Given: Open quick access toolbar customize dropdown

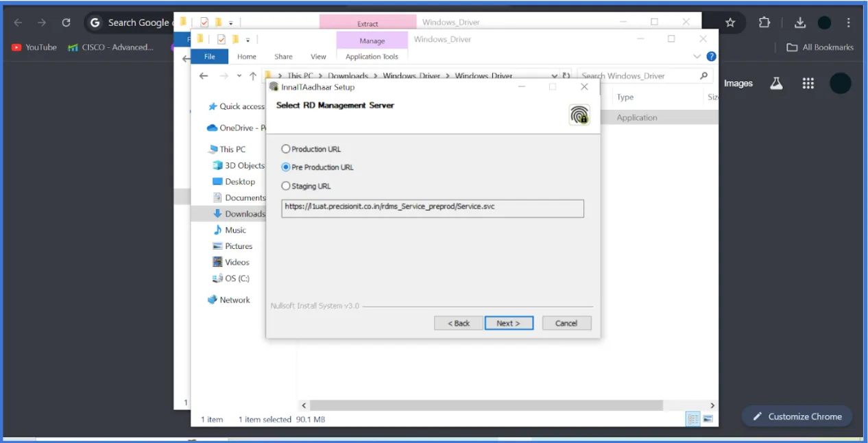Looking at the screenshot, I should [248, 40].
